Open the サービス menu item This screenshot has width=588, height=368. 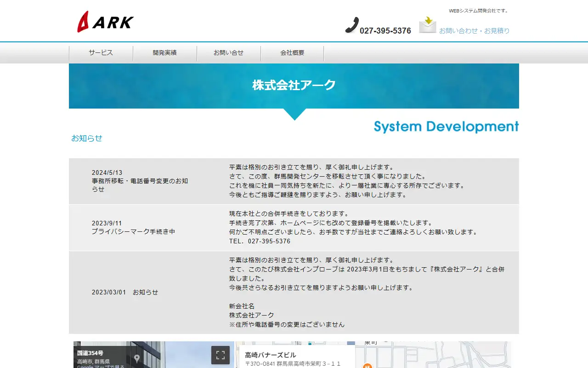coord(101,52)
